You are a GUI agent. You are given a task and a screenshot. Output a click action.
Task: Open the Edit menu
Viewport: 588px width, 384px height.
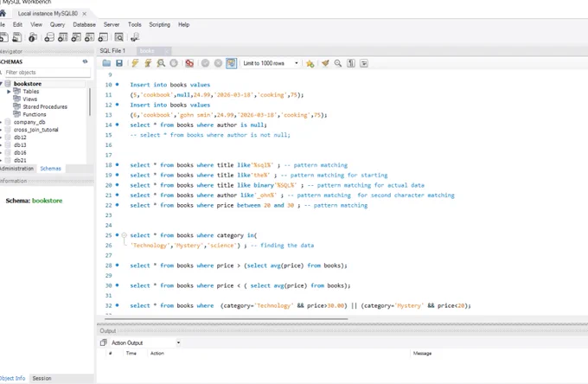17,24
